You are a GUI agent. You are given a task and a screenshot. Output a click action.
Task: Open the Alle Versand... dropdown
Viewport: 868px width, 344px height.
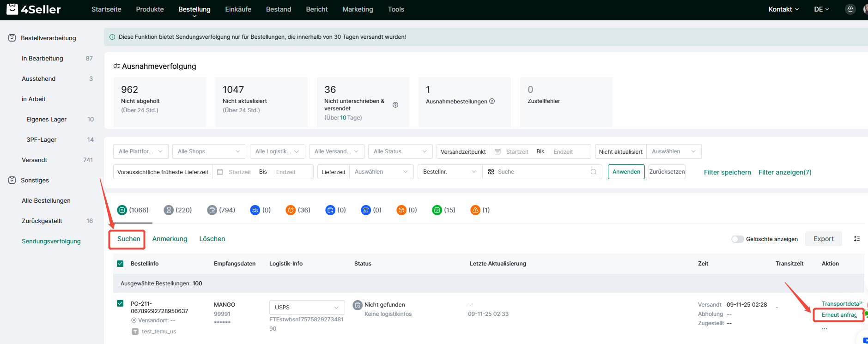(x=337, y=151)
